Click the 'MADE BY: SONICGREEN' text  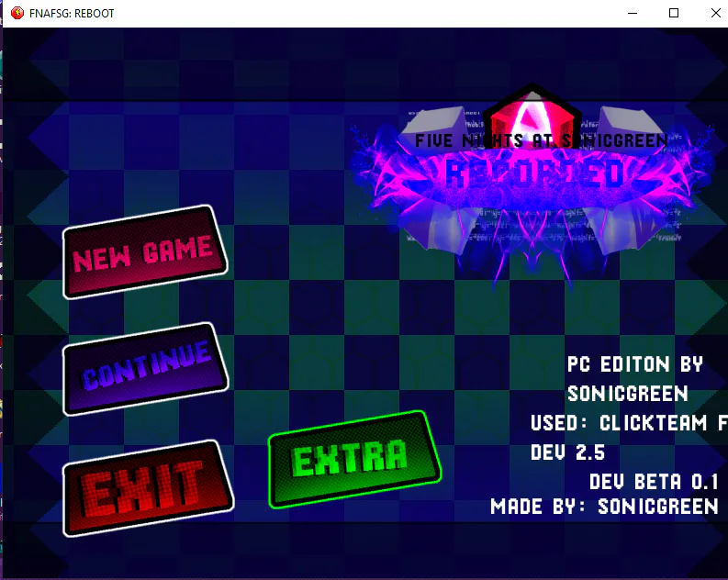(604, 507)
